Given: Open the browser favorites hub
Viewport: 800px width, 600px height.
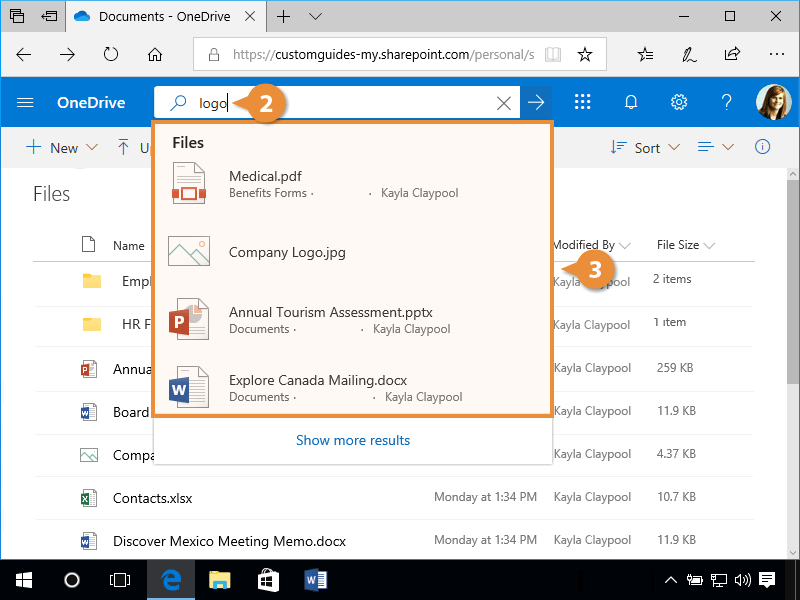Looking at the screenshot, I should point(645,54).
